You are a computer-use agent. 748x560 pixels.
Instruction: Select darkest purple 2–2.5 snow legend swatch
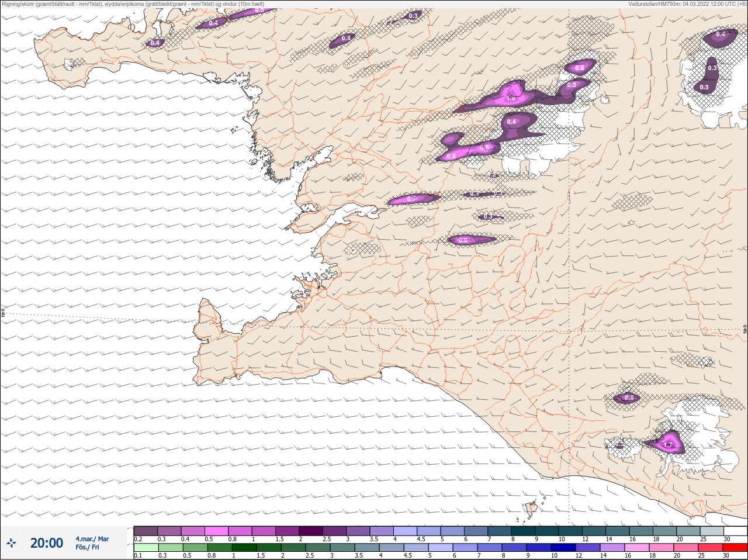click(311, 531)
